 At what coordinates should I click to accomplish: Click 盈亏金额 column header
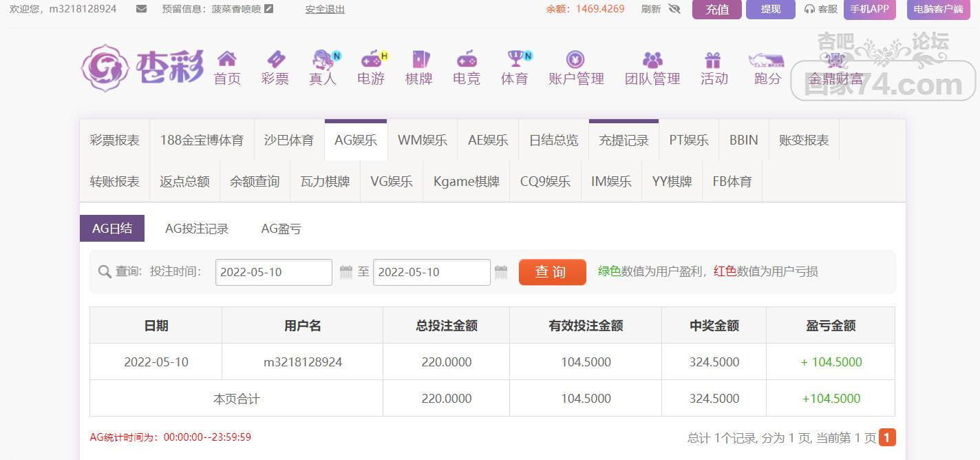[831, 326]
